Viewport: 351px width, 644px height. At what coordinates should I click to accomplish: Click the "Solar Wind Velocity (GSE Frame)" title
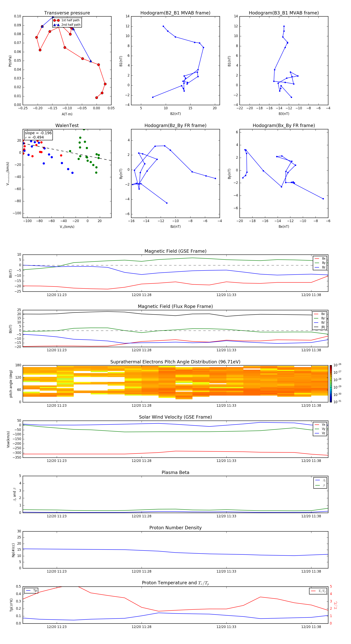click(175, 417)
